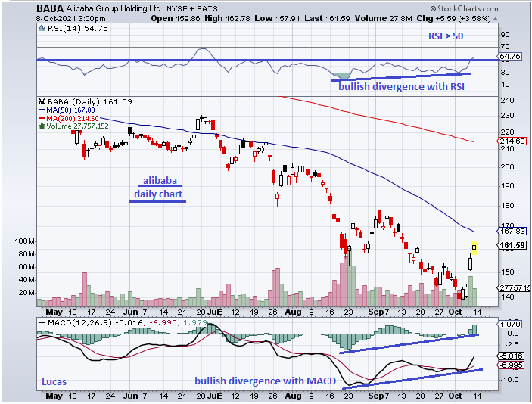Viewport: 532px width, 404px height.
Task: Click the 100M volume axis label
Action: pos(24,241)
